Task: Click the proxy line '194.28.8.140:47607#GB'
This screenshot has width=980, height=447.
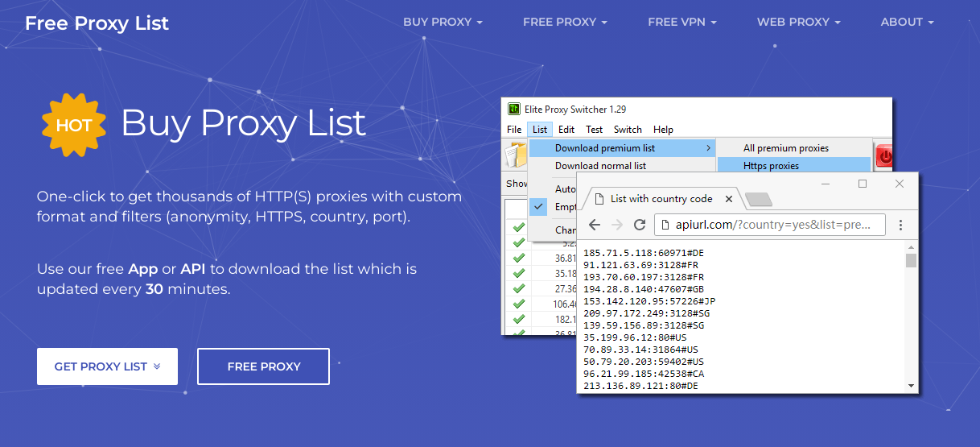Action: 644,289
